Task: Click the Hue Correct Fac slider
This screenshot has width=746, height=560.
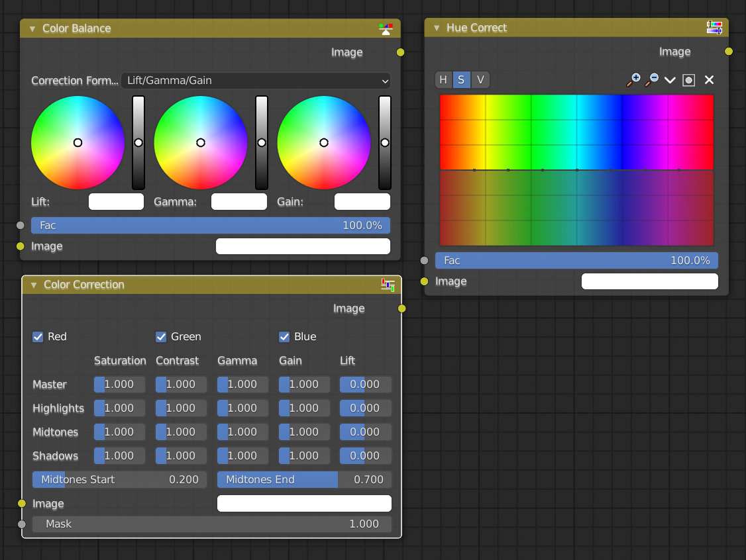Action: click(x=576, y=261)
